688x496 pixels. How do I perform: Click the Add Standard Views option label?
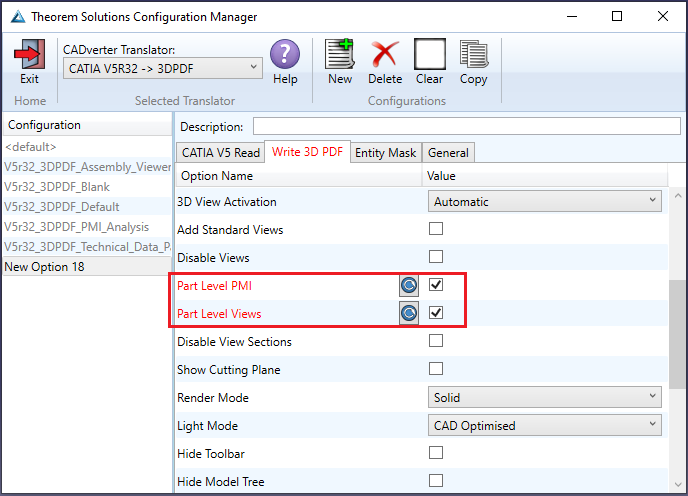[x=230, y=230]
